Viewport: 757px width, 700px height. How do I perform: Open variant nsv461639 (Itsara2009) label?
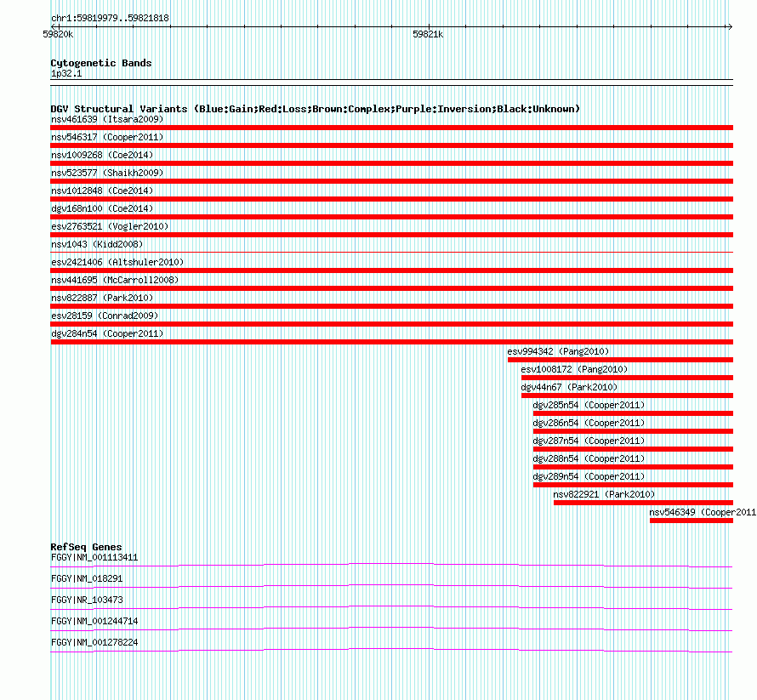coord(107,119)
